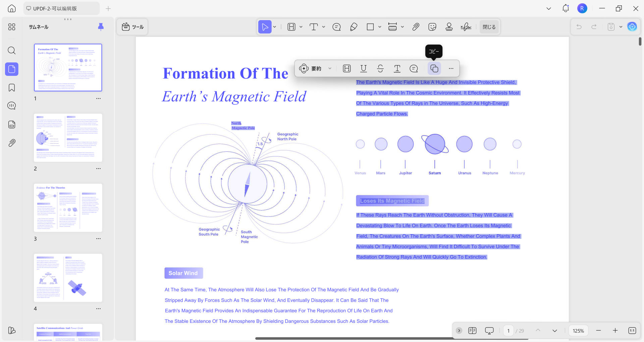Pin the thumbnail panel
Image resolution: width=644 pixels, height=342 pixels.
coord(101,27)
